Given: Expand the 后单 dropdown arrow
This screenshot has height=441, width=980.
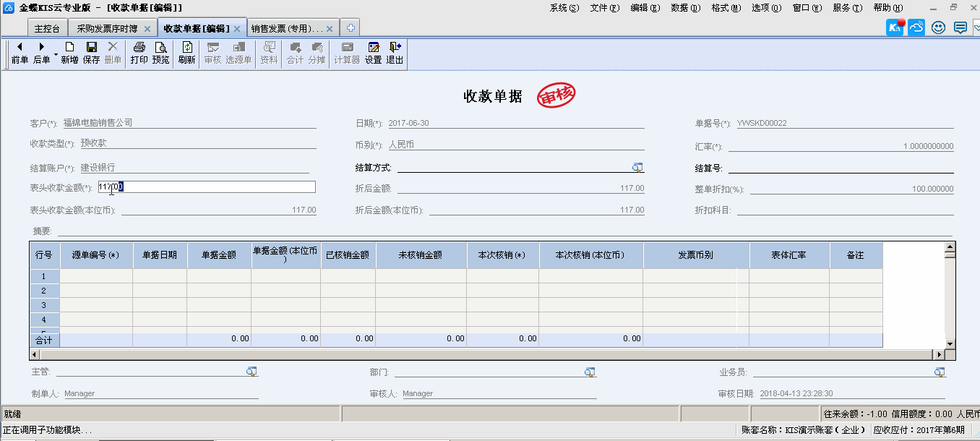Looking at the screenshot, I should coord(56,55).
